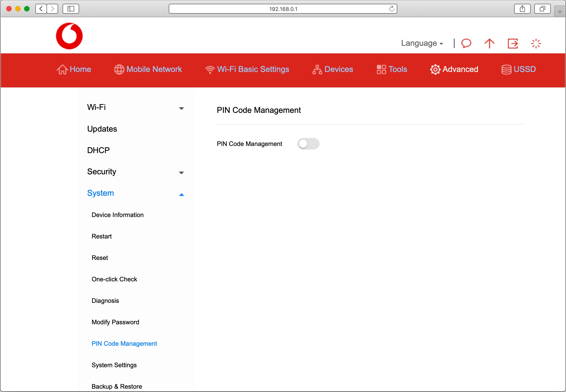Click the spinning loading icon in header
Viewport: 566px width, 392px height.
[536, 44]
